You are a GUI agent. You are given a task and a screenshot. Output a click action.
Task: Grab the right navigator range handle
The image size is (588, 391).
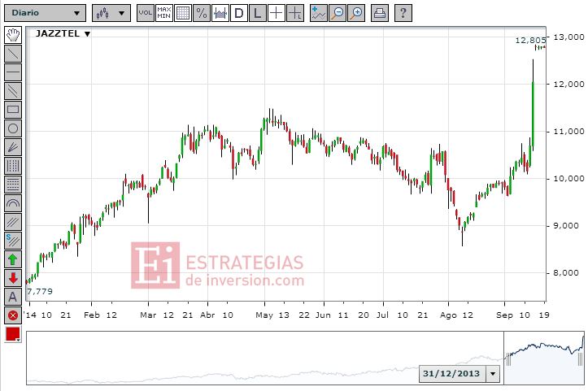point(581,359)
